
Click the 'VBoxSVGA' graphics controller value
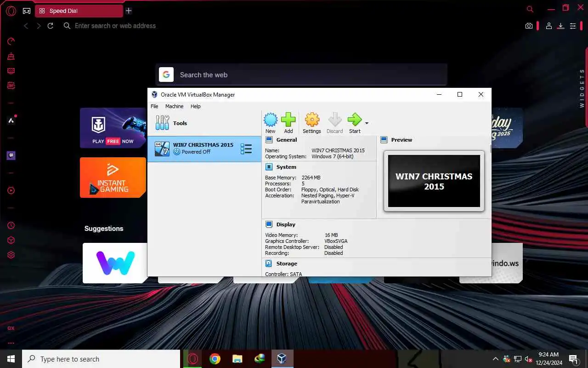point(336,241)
